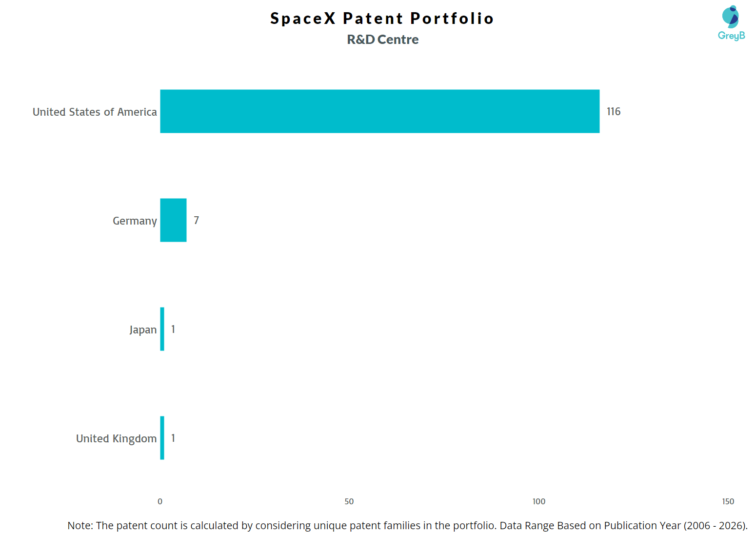Click the 116 value label
The image size is (756, 537).
pyautogui.click(x=613, y=111)
